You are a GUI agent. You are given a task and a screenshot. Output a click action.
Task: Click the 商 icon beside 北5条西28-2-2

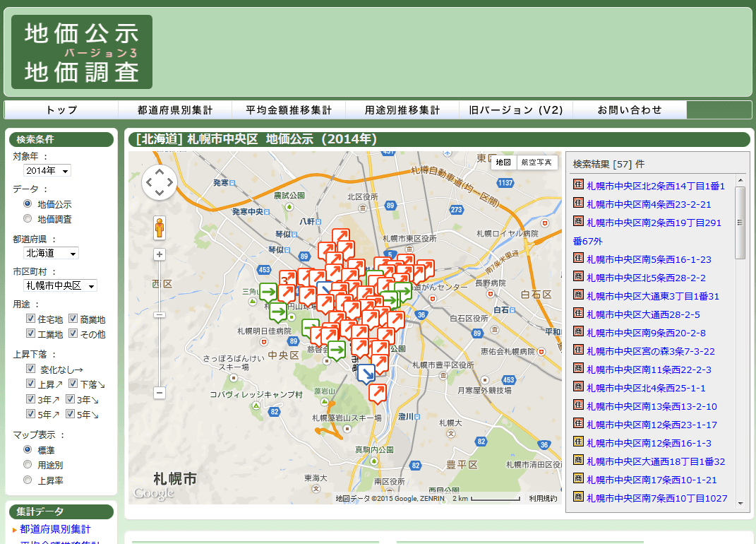tap(578, 276)
